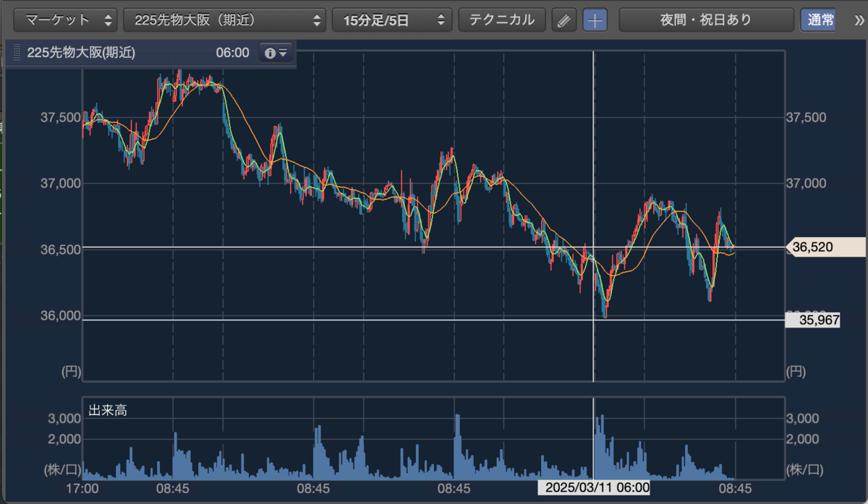The width and height of the screenshot is (868, 504).
Task: Open the info dropdown on chart header
Action: point(276,53)
